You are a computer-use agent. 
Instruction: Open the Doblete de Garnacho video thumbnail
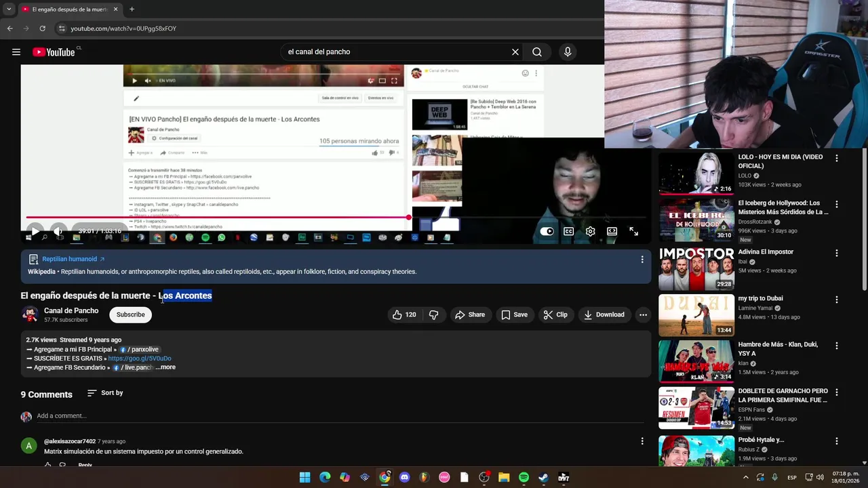point(696,408)
